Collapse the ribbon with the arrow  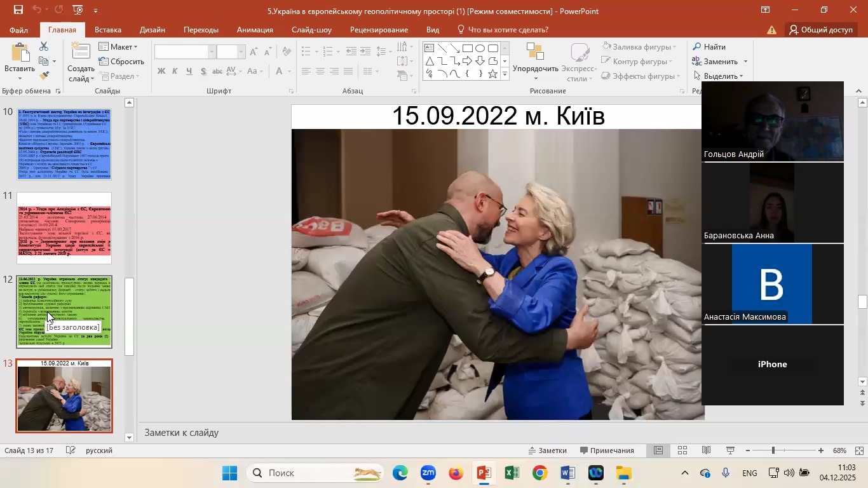click(860, 91)
